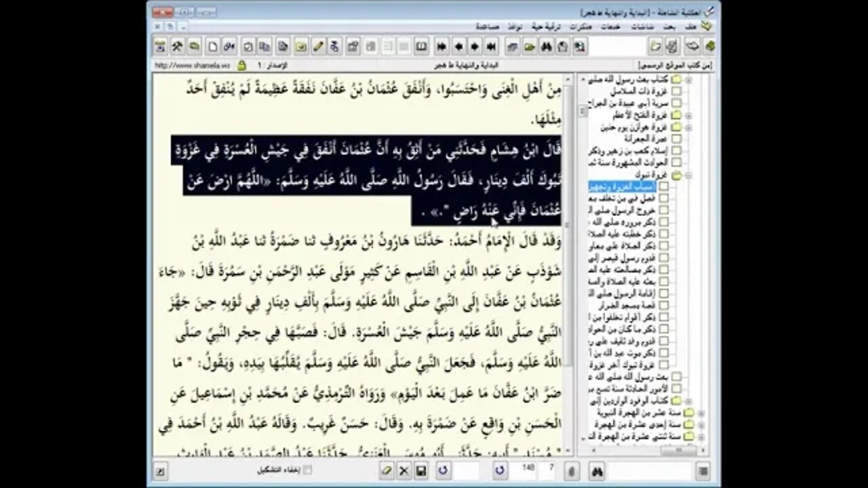Go to the last page with the skip arrow
Screen dimensions: 868x488
click(492, 46)
